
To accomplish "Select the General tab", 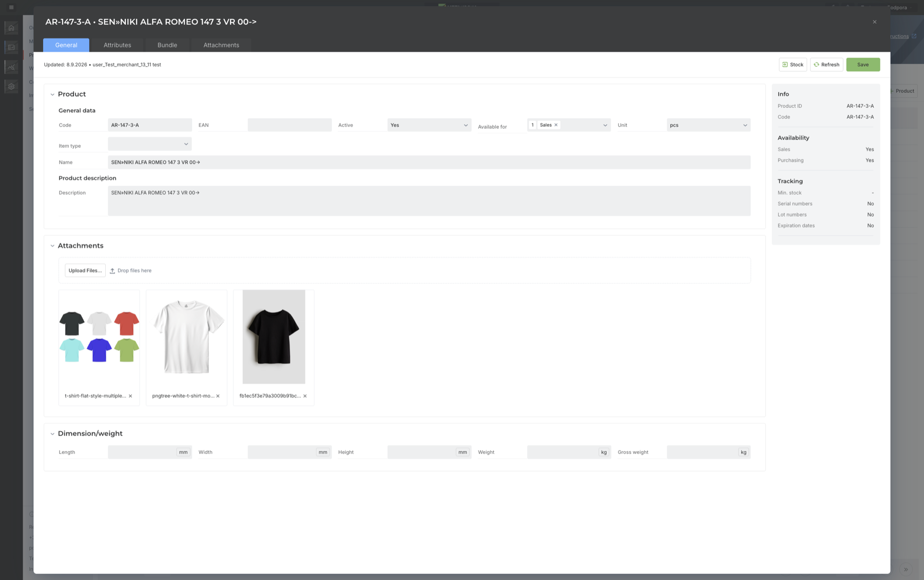I will [x=66, y=45].
